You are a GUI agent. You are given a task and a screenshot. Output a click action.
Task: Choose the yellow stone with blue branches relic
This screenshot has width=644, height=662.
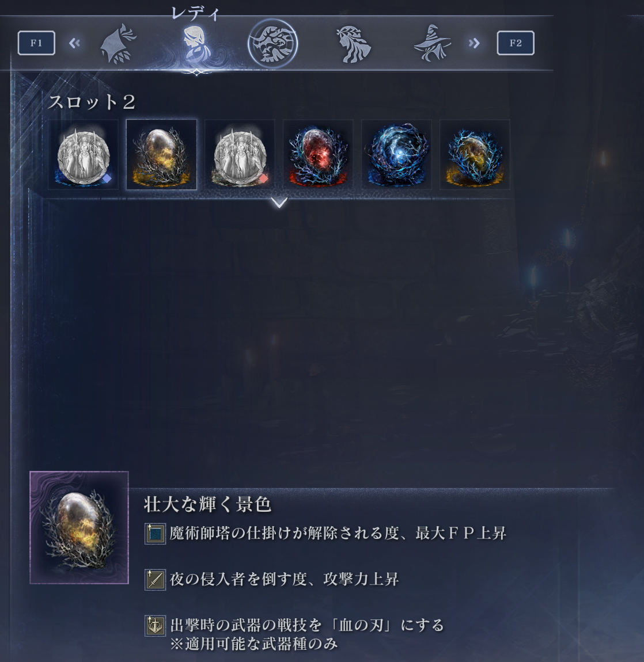tap(475, 155)
